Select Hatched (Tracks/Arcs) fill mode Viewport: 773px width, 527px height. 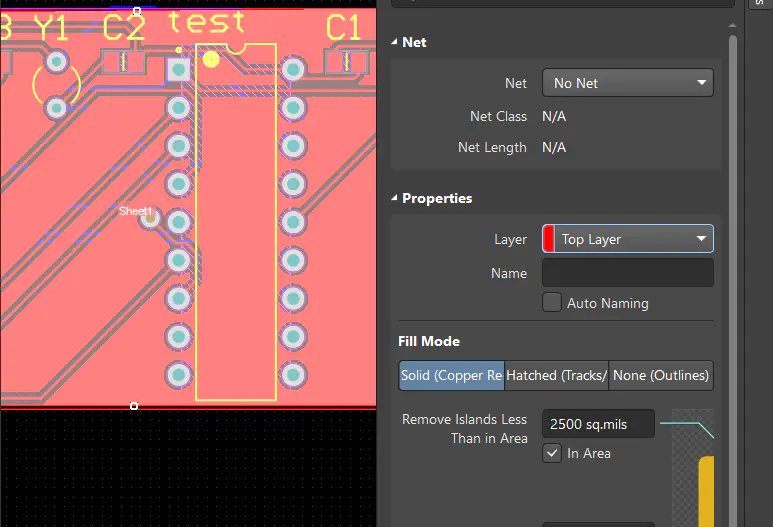pos(557,376)
